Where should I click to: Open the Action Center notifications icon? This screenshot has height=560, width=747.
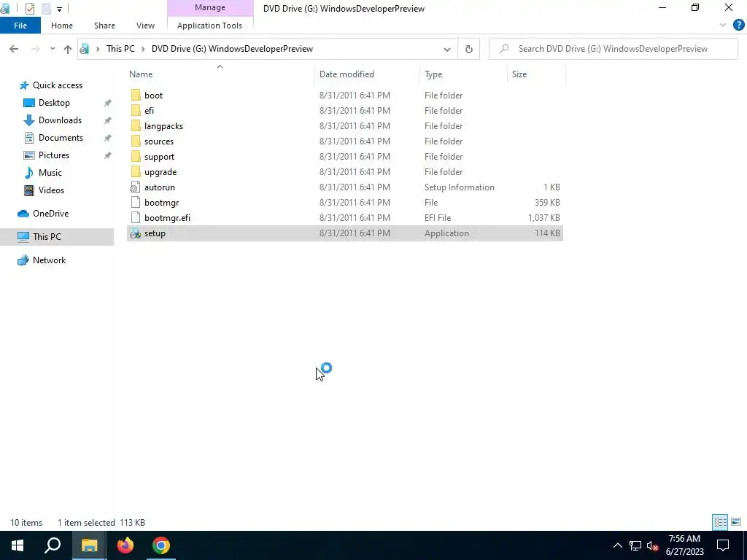pos(723,545)
